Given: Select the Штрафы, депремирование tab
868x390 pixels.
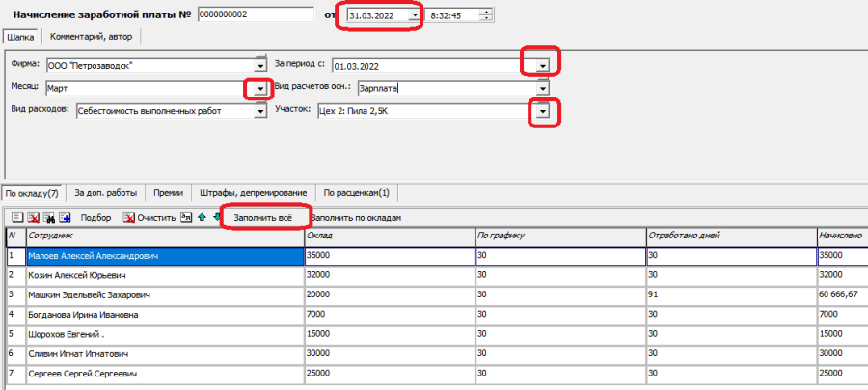Looking at the screenshot, I should pos(254,193).
